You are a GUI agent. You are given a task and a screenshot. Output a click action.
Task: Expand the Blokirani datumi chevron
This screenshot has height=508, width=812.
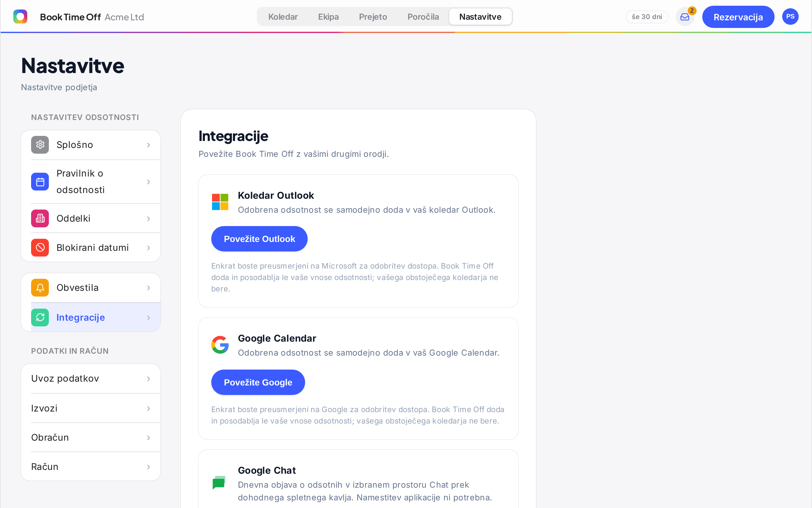(148, 248)
